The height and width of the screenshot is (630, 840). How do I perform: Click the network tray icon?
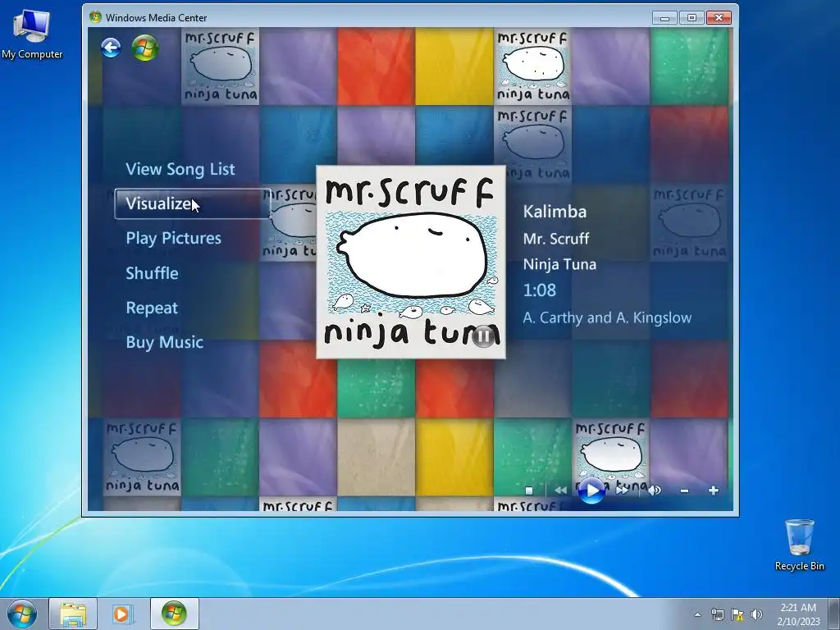[x=717, y=614]
